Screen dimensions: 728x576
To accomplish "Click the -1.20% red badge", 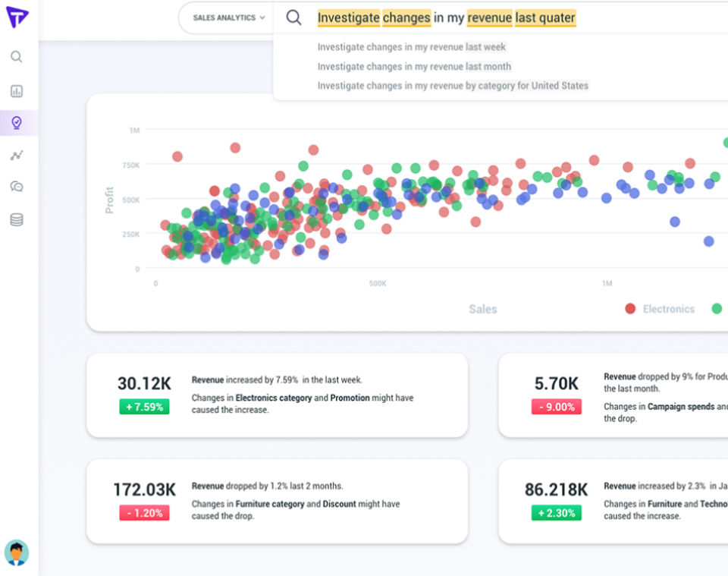I will click(x=144, y=513).
